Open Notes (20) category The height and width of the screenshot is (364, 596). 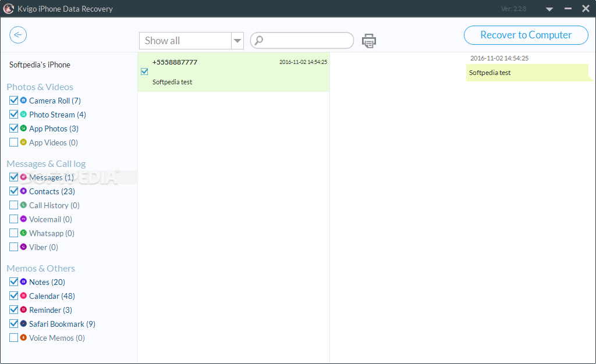coord(47,282)
